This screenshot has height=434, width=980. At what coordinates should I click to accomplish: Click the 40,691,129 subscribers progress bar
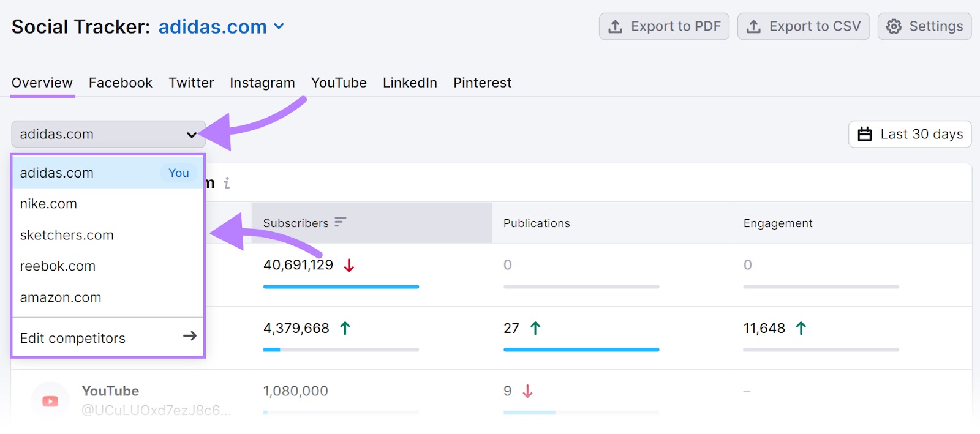click(x=341, y=286)
